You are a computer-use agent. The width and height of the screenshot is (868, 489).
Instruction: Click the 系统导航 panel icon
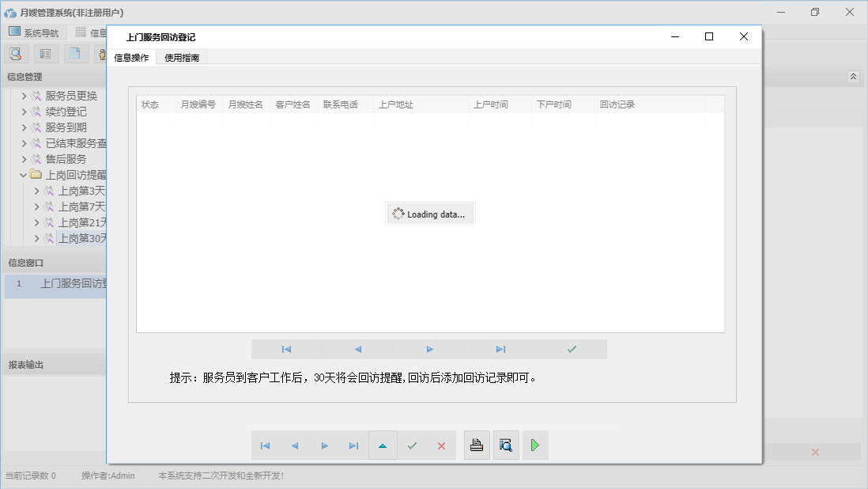(x=13, y=33)
